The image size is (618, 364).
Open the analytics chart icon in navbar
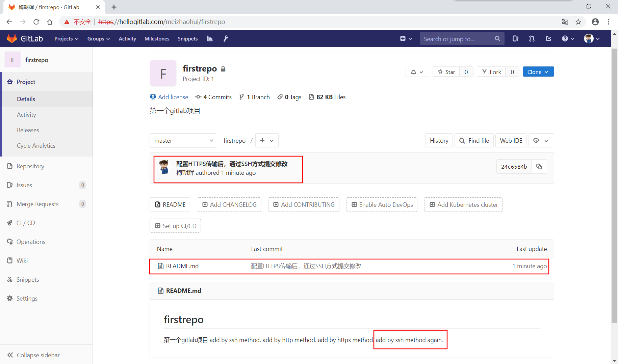coord(210,38)
